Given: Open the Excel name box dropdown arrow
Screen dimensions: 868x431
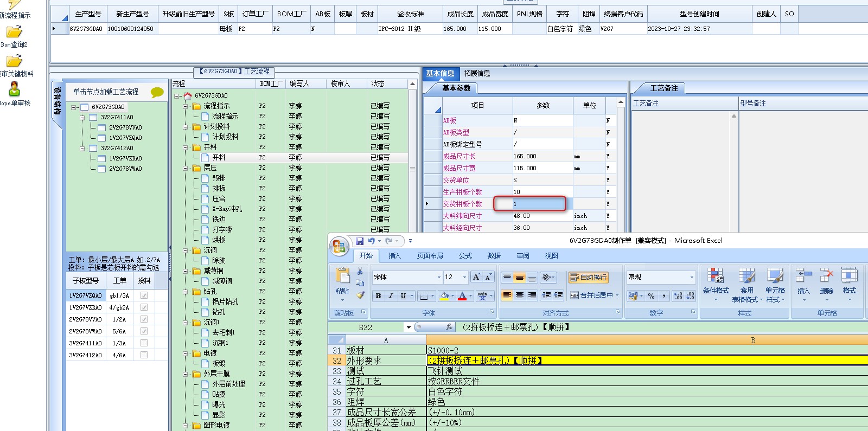Looking at the screenshot, I should pos(408,327).
